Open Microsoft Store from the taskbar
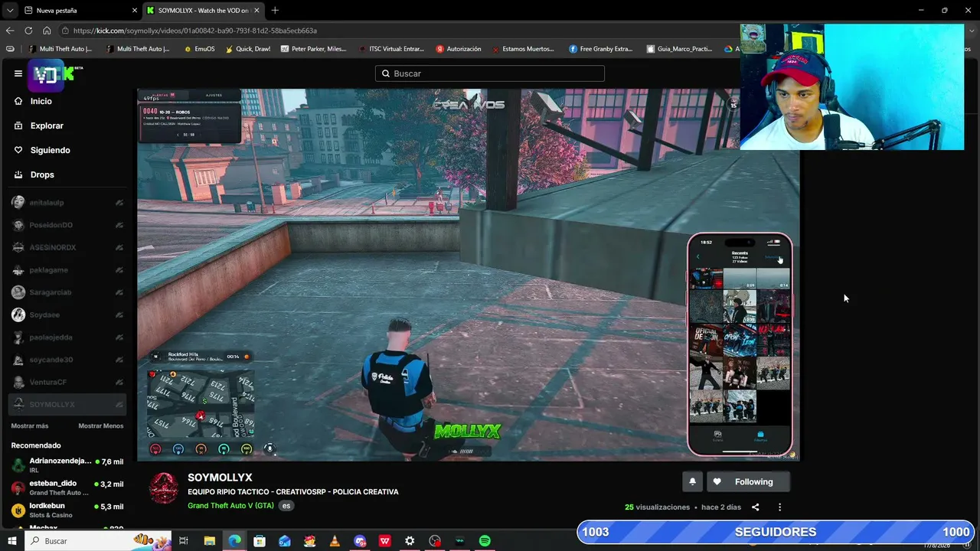The height and width of the screenshot is (551, 980). click(260, 541)
